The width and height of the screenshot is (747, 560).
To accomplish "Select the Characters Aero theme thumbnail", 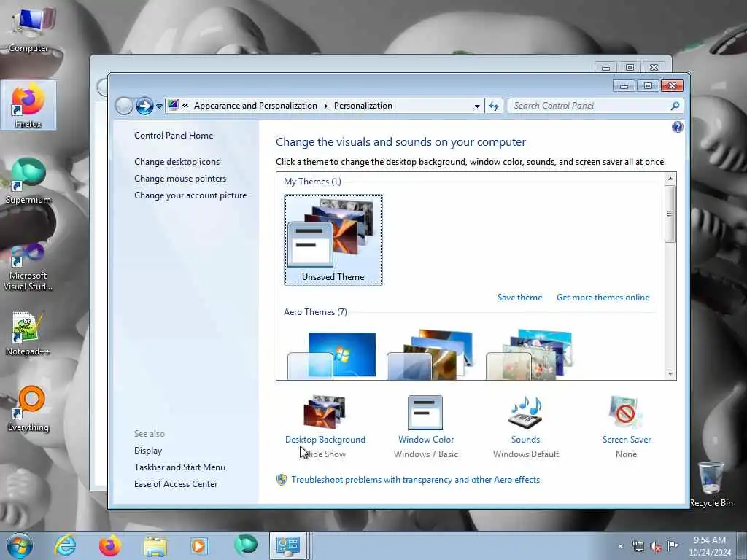I will coord(530,354).
